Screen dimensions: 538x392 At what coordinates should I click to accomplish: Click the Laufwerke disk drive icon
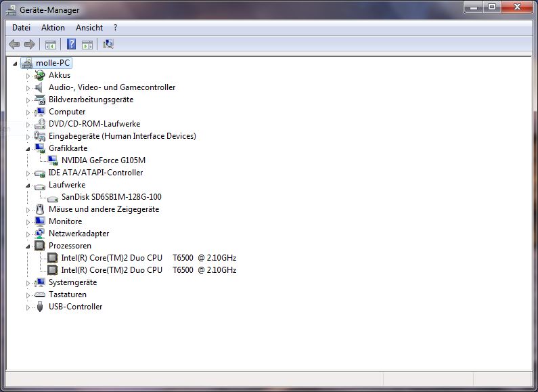pyautogui.click(x=40, y=186)
